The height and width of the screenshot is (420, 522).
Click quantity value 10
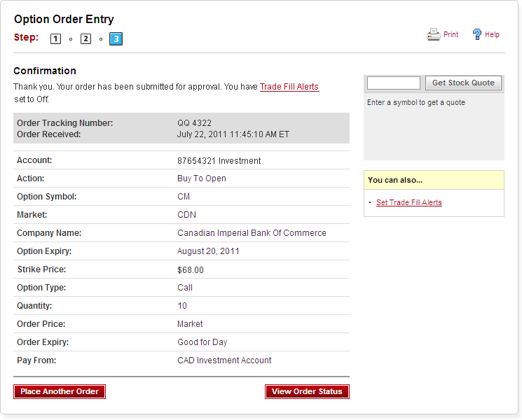coord(181,306)
